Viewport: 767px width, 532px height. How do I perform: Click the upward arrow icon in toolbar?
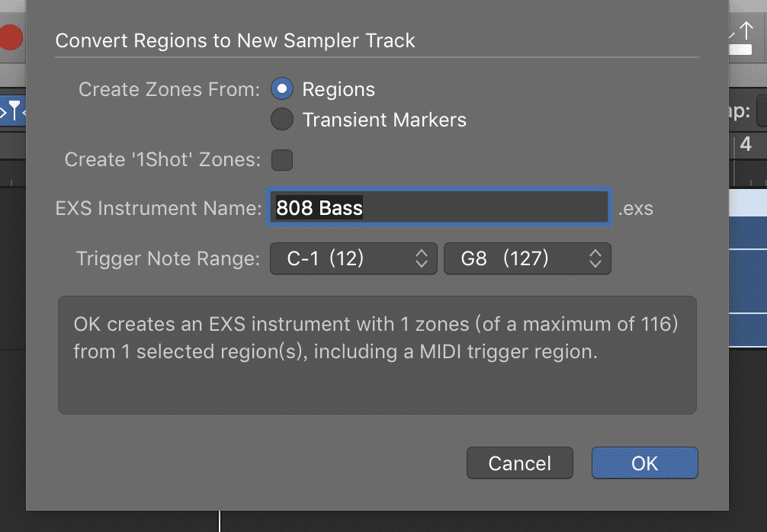click(746, 32)
